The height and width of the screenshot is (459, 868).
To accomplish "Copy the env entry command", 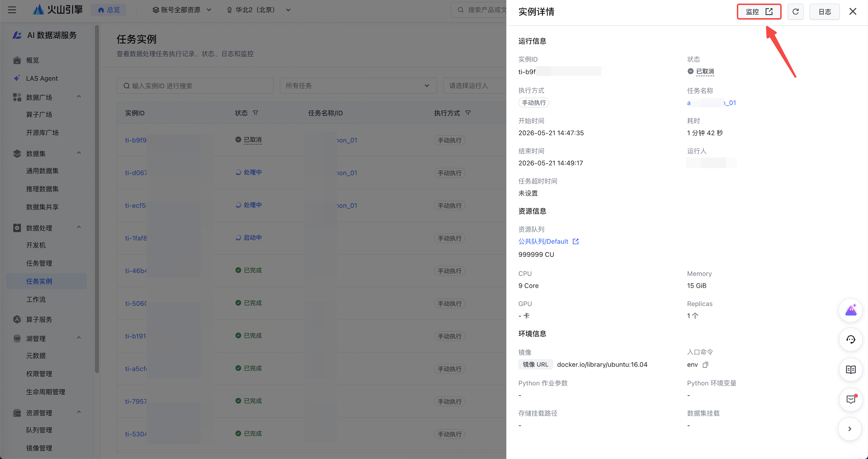I will pos(706,365).
